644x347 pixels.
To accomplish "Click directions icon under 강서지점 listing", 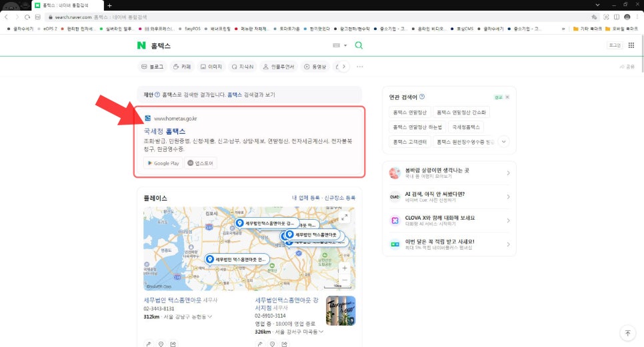I will point(259,344).
